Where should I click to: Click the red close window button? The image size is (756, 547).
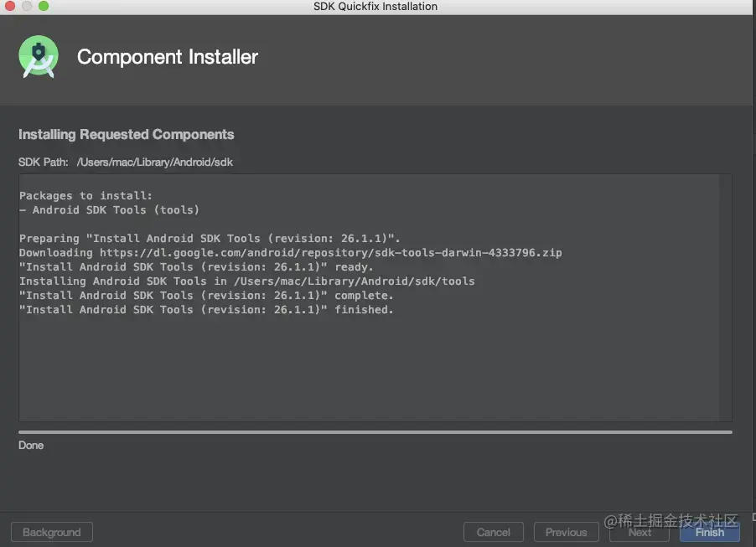point(10,6)
